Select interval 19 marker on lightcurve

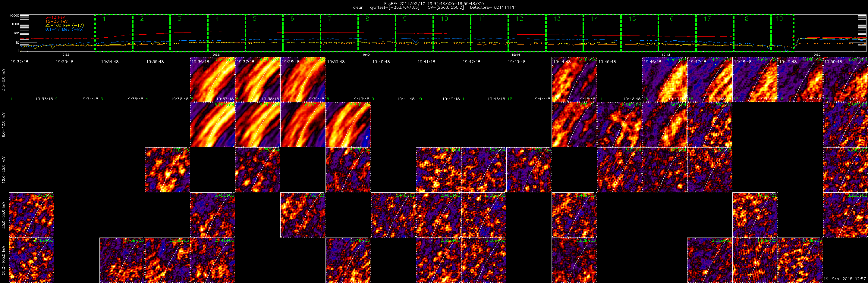click(x=779, y=19)
